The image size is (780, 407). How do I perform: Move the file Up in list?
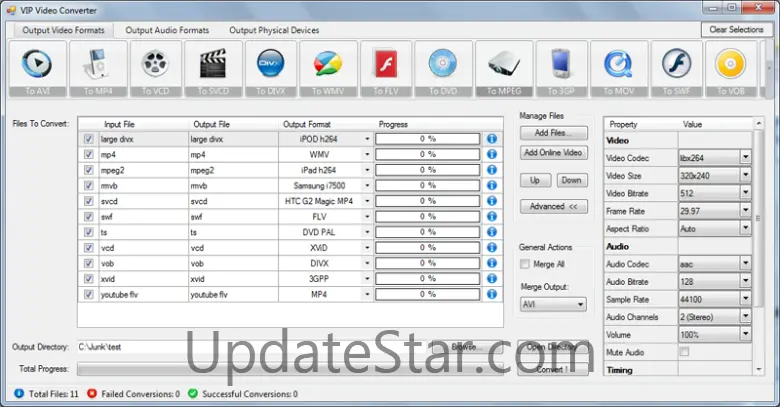(x=535, y=180)
